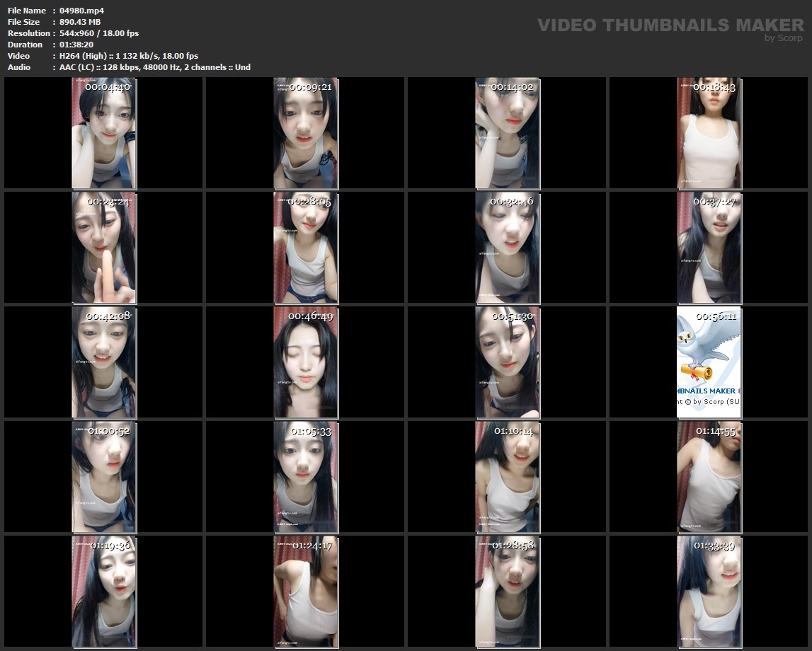
Task: Click the frame at timestamp 00:37:27
Action: (x=709, y=248)
